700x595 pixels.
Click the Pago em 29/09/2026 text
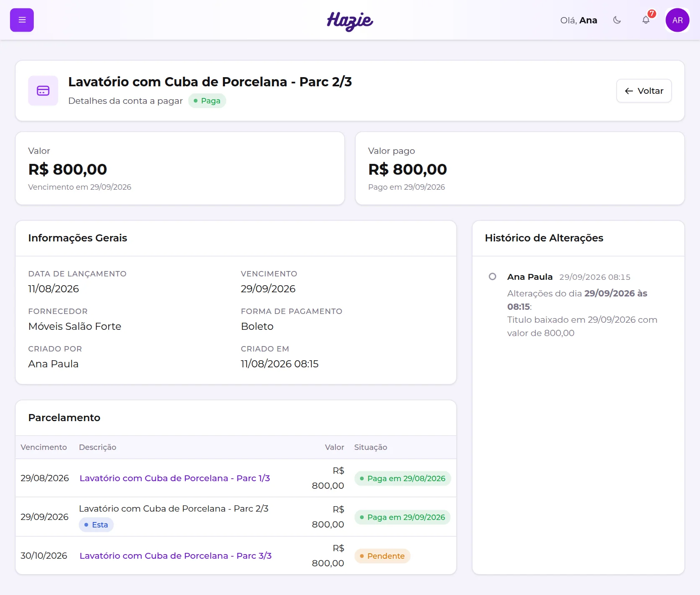(x=407, y=187)
